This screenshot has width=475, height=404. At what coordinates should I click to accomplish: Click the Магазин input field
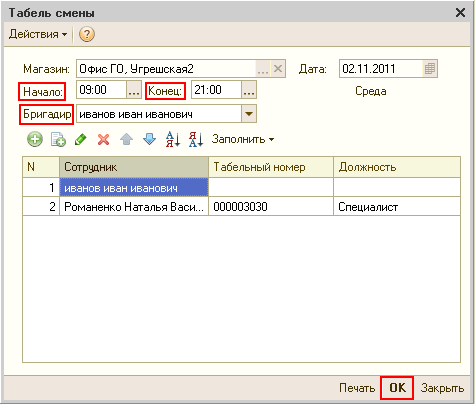(166, 69)
